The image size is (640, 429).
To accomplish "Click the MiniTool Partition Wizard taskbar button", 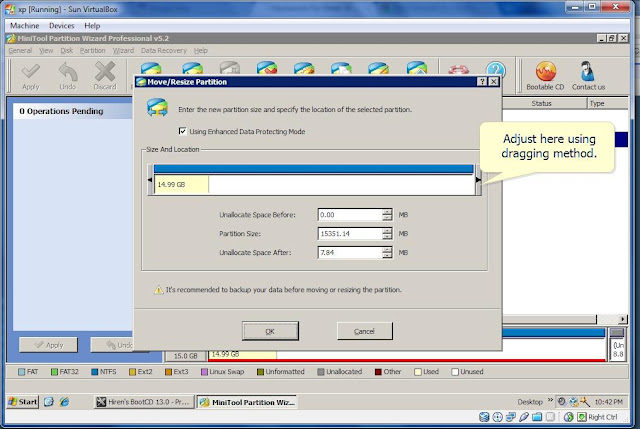I will [247, 402].
